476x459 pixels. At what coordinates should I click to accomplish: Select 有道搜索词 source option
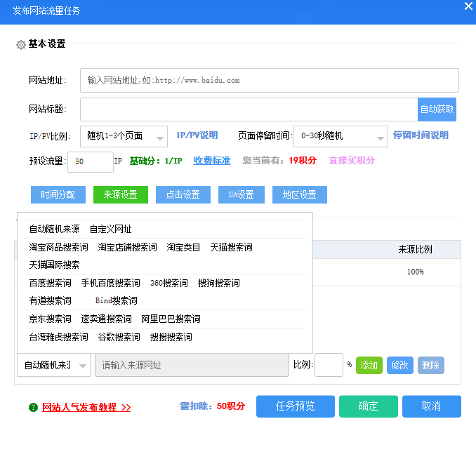click(x=50, y=300)
